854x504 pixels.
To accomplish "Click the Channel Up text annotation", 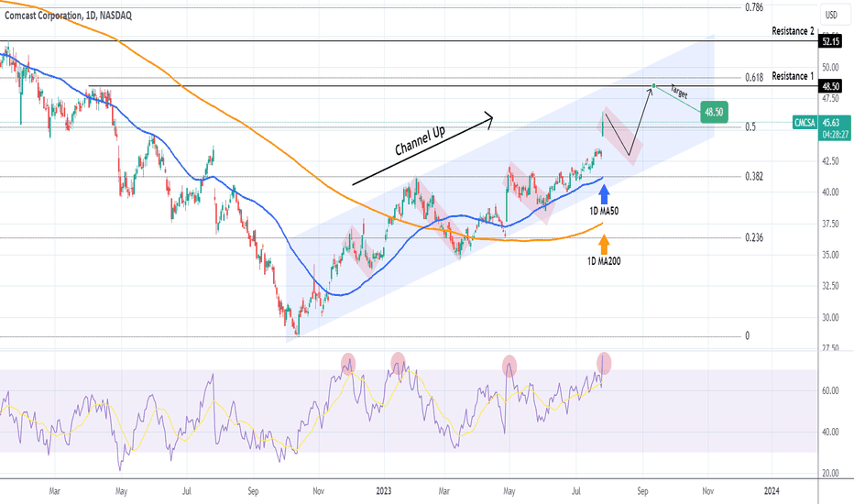I will click(x=420, y=141).
